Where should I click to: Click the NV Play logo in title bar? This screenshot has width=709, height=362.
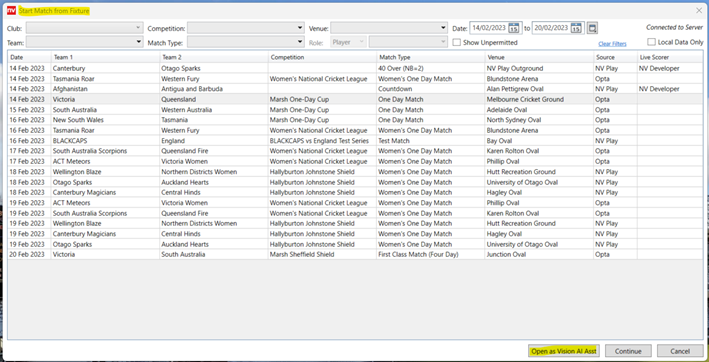(x=11, y=10)
